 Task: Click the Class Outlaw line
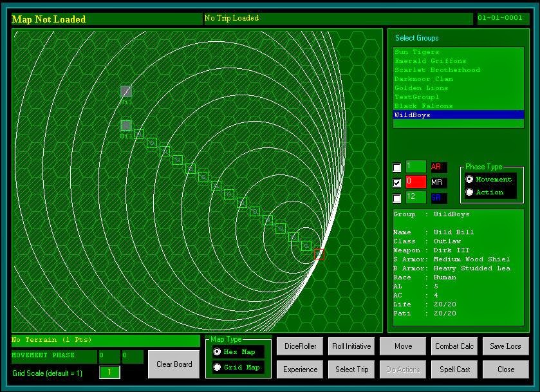tap(427, 241)
